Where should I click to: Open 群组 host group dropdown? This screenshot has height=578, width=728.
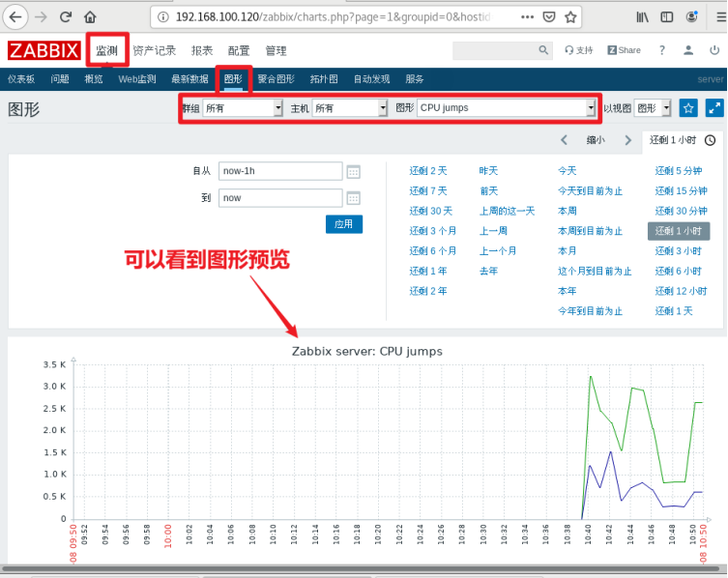click(243, 108)
